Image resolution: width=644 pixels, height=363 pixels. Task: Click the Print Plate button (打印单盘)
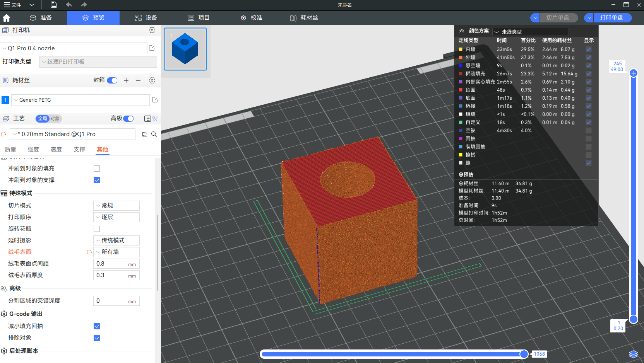[x=611, y=18]
